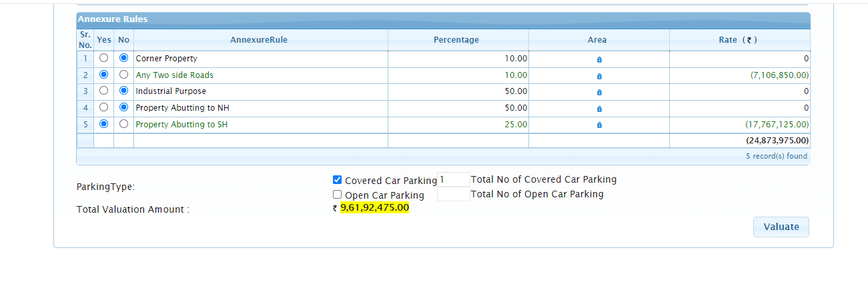Click the covered car parking count field
This screenshot has width=868, height=296.
click(453, 179)
